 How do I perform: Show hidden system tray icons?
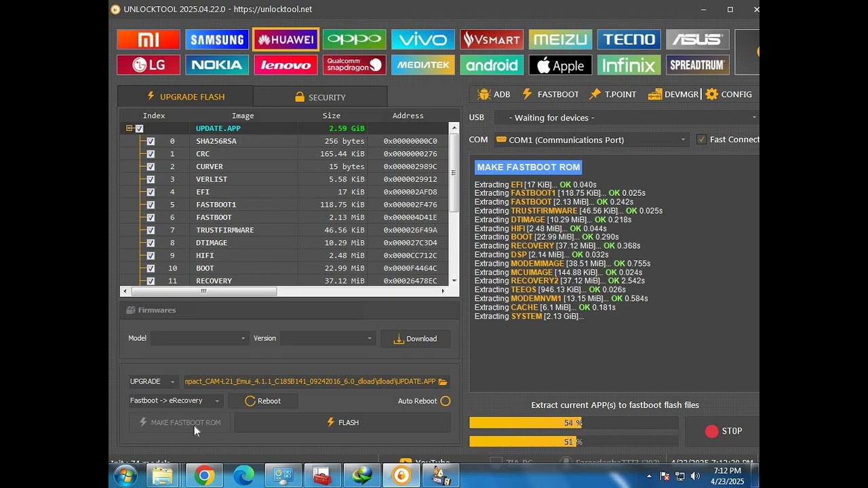pyautogui.click(x=649, y=476)
